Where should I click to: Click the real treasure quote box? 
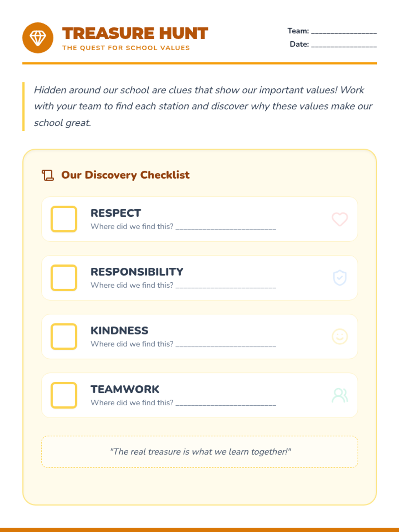coord(199,452)
